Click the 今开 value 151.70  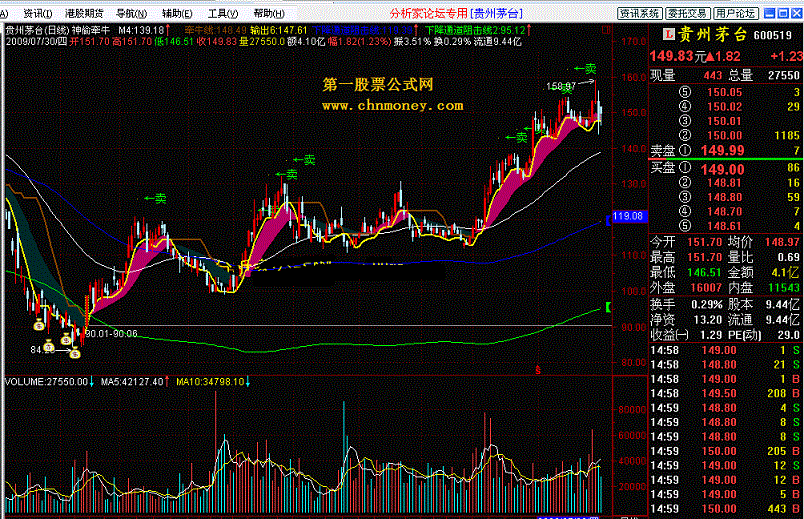point(705,242)
